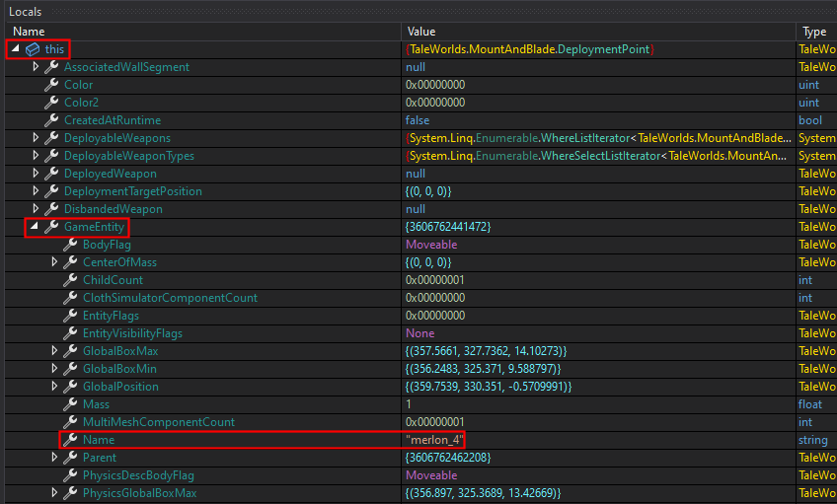Collapse the 'this' root node
Image resolution: width=837 pixels, height=504 pixels.
click(x=16, y=48)
